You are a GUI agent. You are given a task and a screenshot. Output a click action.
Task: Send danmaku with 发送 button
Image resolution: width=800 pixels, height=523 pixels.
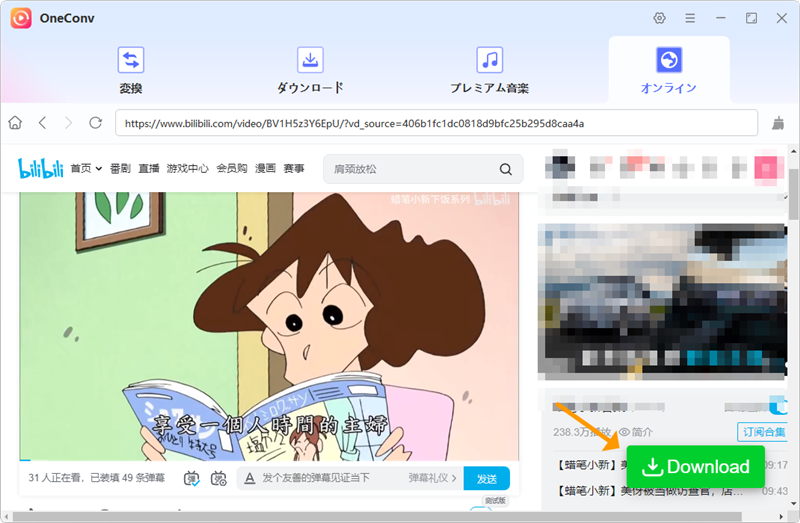(487, 479)
